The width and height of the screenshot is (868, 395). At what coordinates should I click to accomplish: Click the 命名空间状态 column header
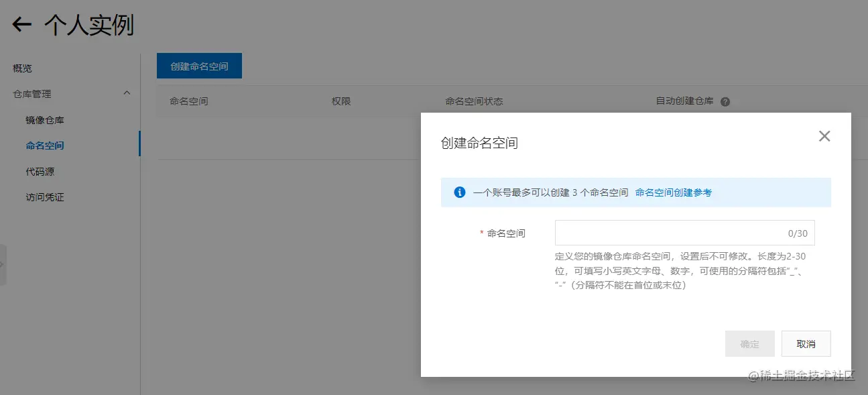pyautogui.click(x=474, y=101)
